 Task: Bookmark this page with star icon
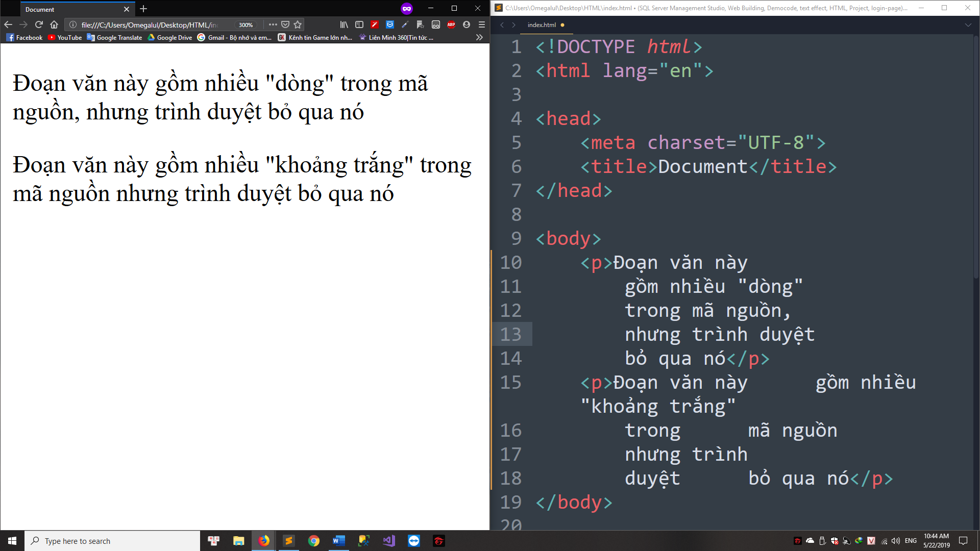[x=298, y=24]
